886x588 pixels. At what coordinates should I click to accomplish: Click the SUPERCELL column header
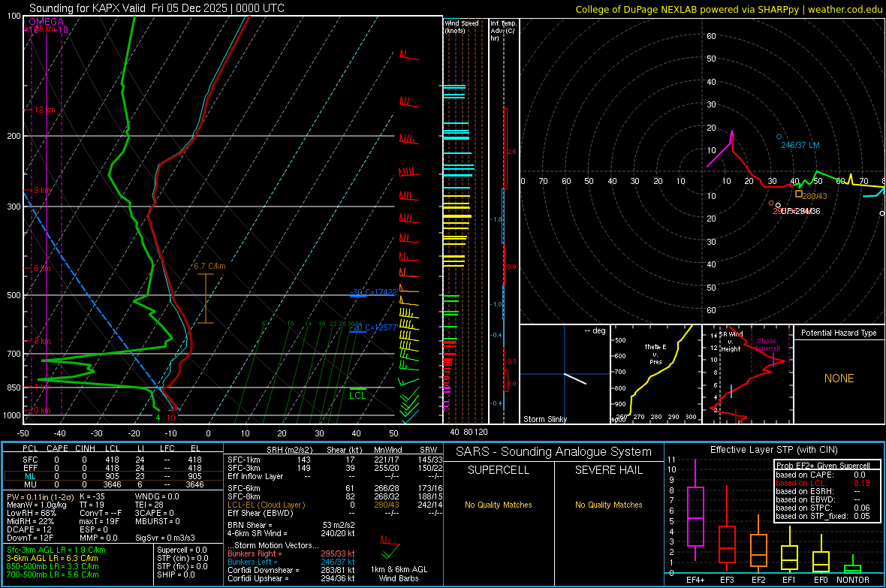pyautogui.click(x=499, y=470)
